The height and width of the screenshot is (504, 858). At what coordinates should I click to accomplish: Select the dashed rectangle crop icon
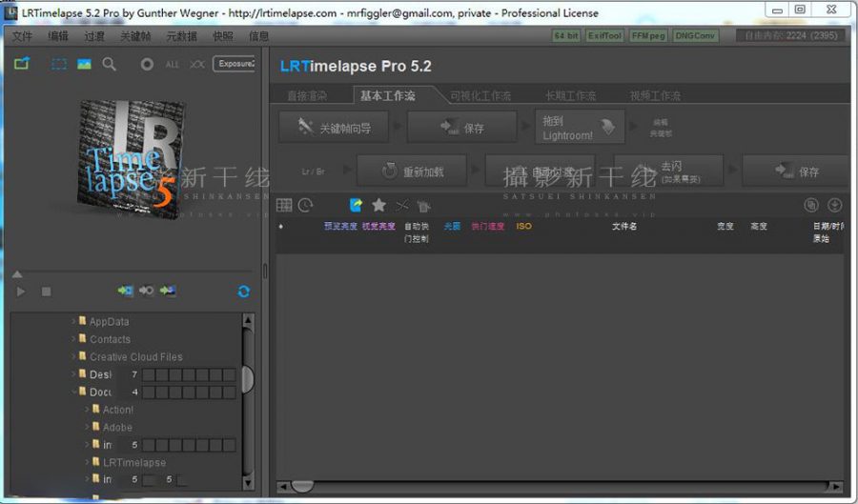click(58, 64)
